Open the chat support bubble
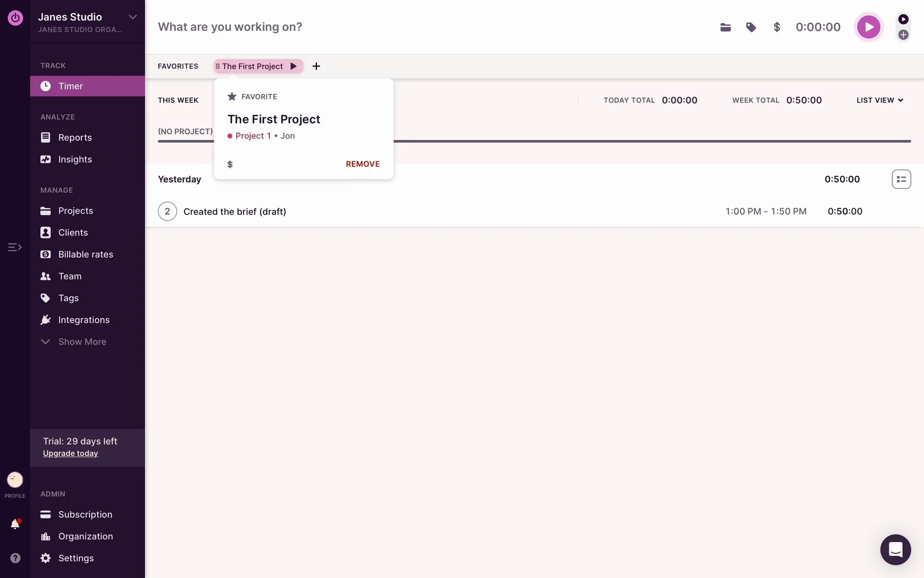Screen dimensions: 924x578 click(x=895, y=550)
